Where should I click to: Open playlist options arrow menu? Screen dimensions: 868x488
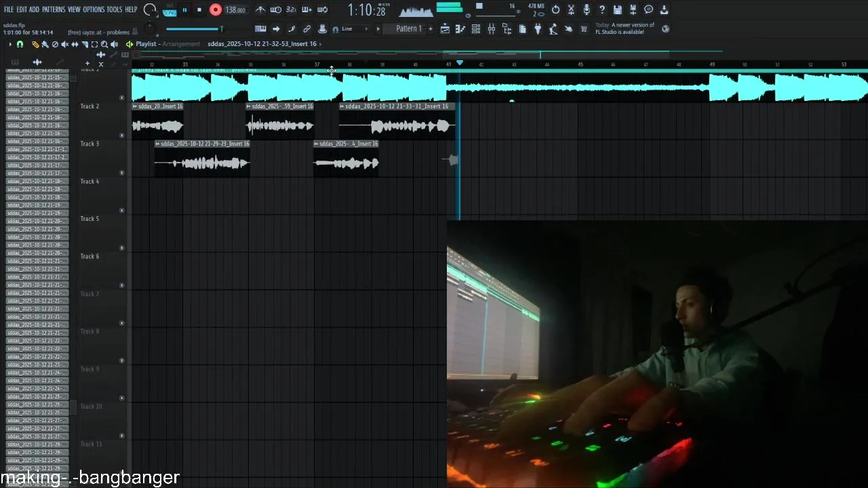pos(10,44)
